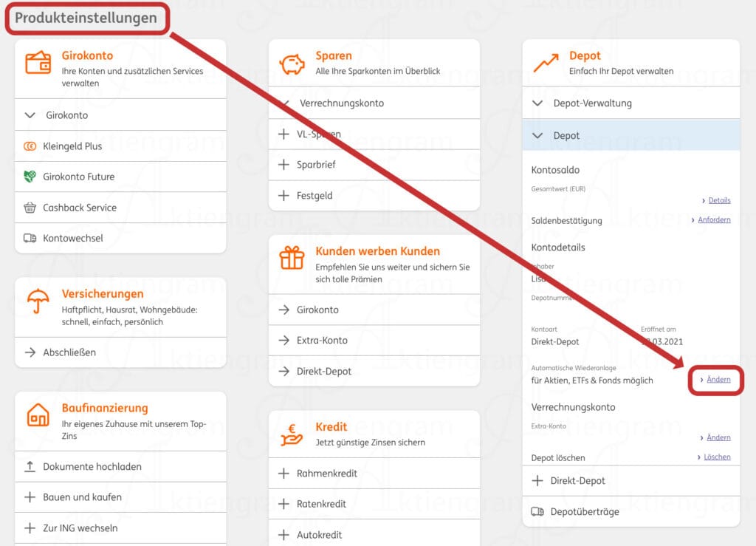The height and width of the screenshot is (546, 756).
Task: Open the Depot card heading
Action: 585,55
